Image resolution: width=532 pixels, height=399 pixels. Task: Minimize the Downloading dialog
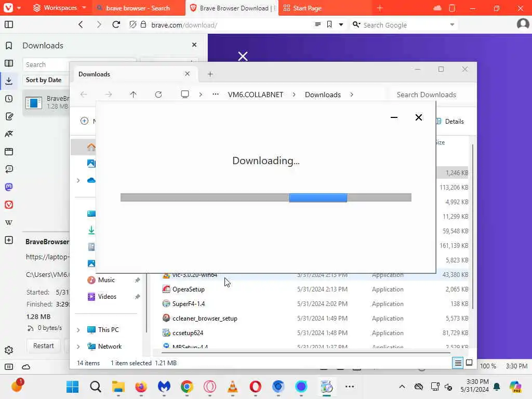click(x=394, y=117)
